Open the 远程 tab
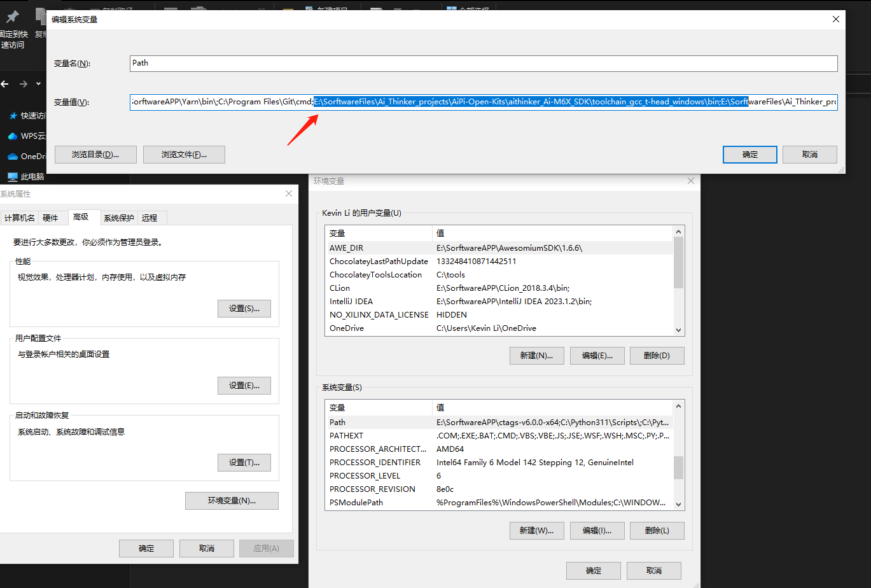The width and height of the screenshot is (871, 588). coord(150,218)
